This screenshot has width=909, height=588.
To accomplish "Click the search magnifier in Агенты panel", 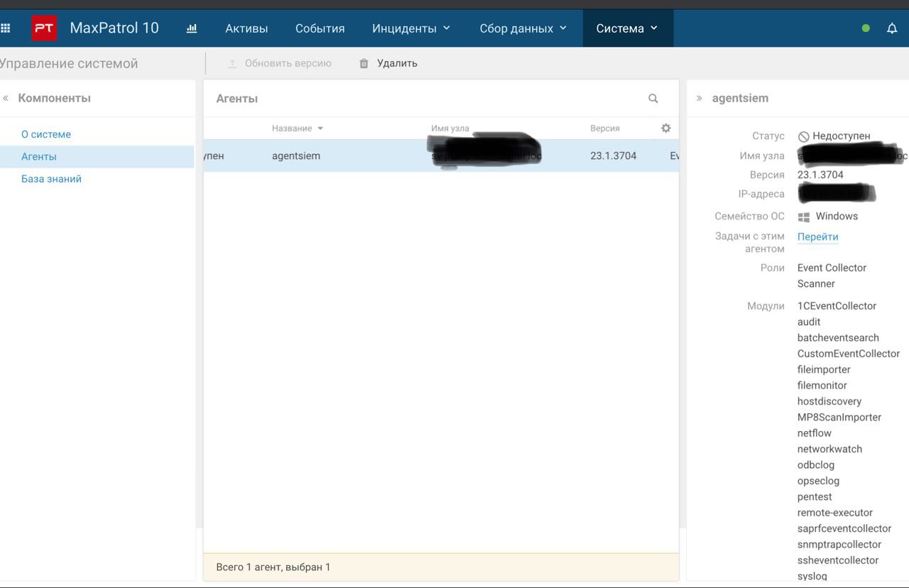I will [653, 99].
